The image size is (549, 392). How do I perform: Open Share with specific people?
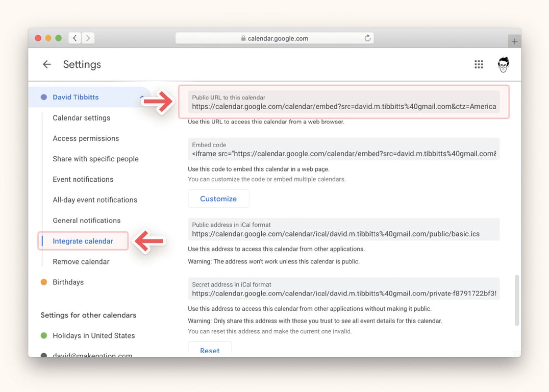tap(95, 159)
